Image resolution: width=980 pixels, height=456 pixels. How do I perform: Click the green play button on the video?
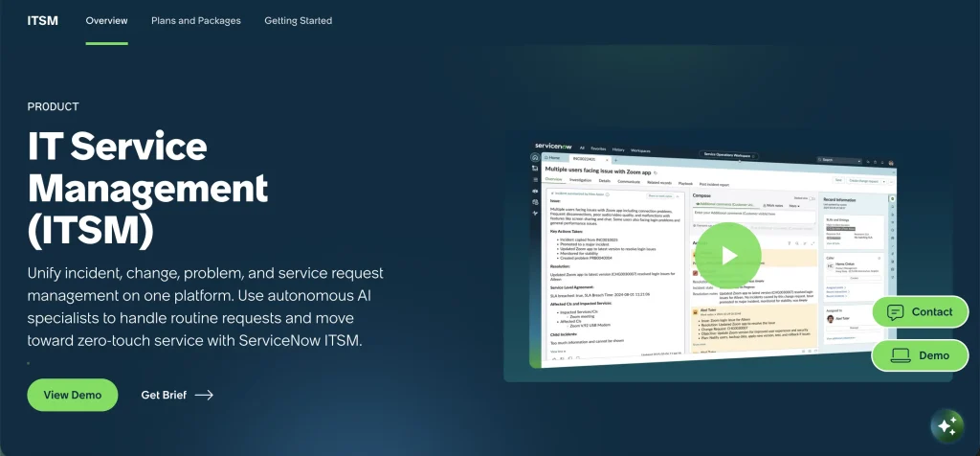pyautogui.click(x=727, y=255)
